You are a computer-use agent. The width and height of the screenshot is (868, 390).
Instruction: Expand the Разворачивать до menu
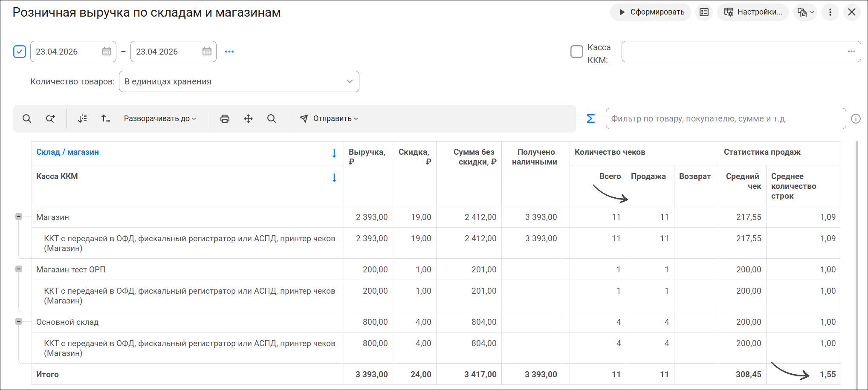[x=160, y=118]
